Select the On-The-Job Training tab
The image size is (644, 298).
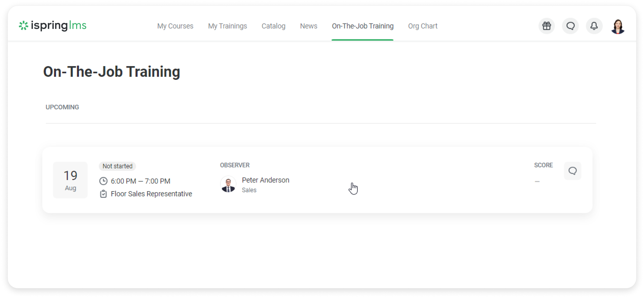362,26
